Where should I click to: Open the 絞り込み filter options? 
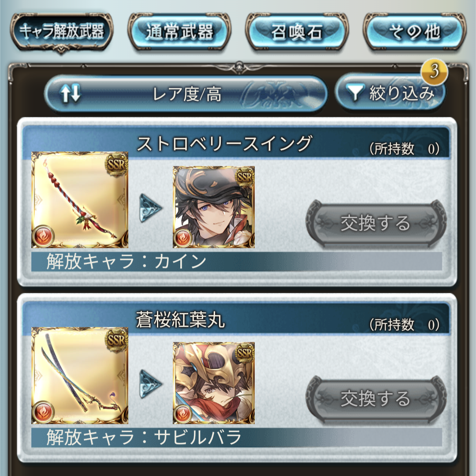(390, 93)
